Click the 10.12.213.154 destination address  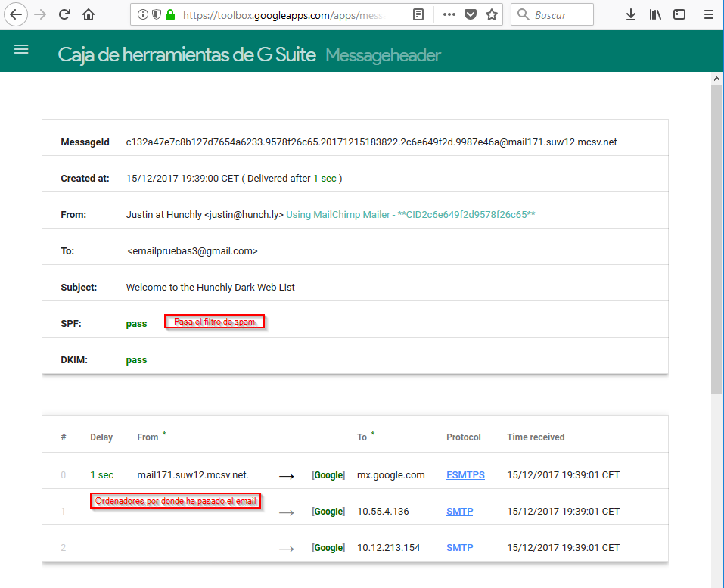tap(388, 548)
